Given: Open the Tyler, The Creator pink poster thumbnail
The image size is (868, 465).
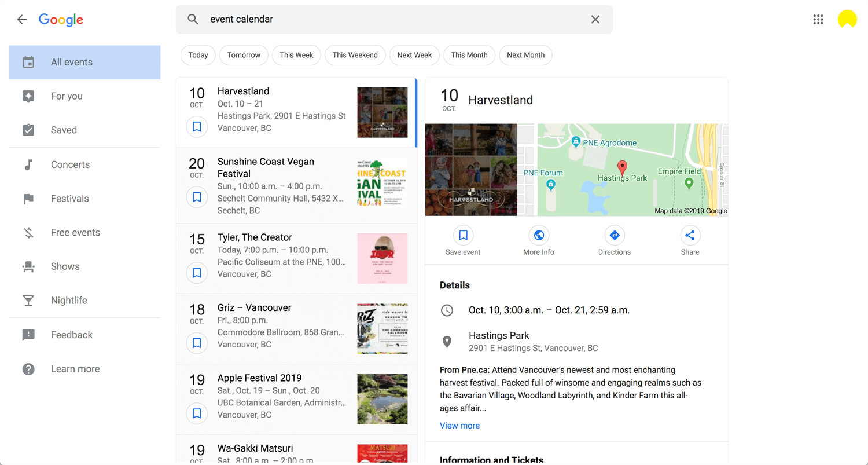Looking at the screenshot, I should coord(382,259).
